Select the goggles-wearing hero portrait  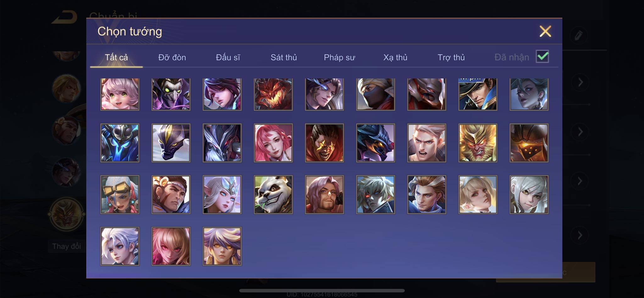[x=119, y=194]
